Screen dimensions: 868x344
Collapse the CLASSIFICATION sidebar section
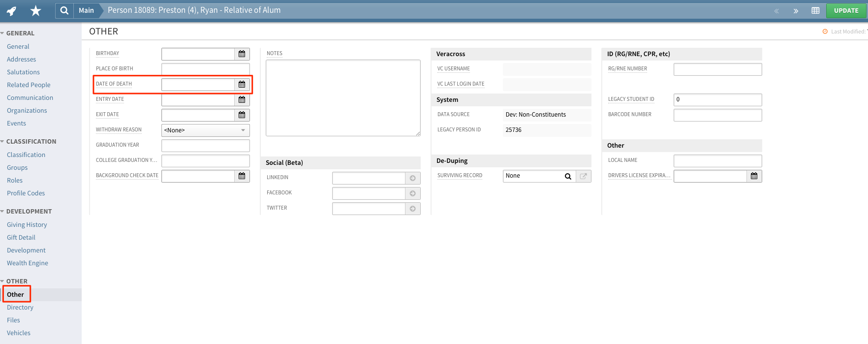[x=2, y=142]
